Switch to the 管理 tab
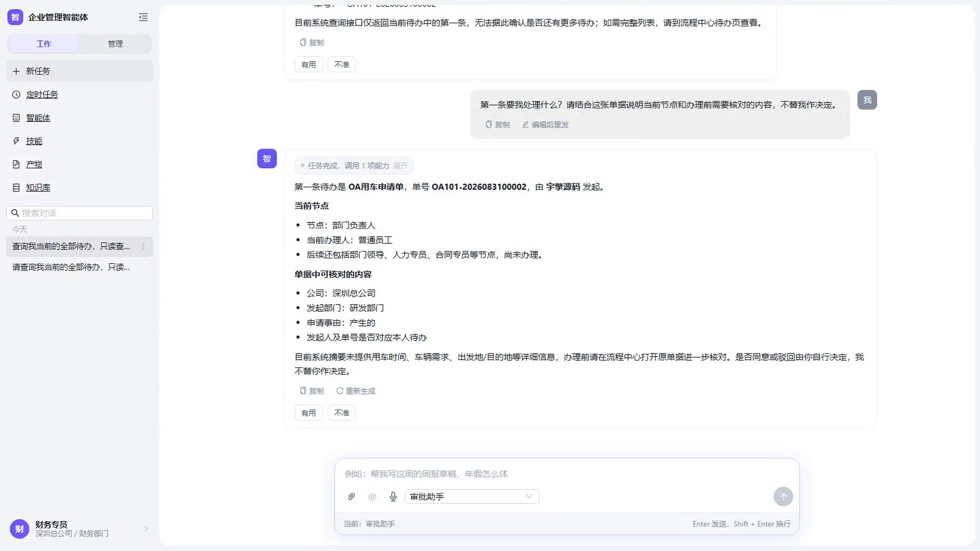This screenshot has height=551, width=980. pos(115,44)
